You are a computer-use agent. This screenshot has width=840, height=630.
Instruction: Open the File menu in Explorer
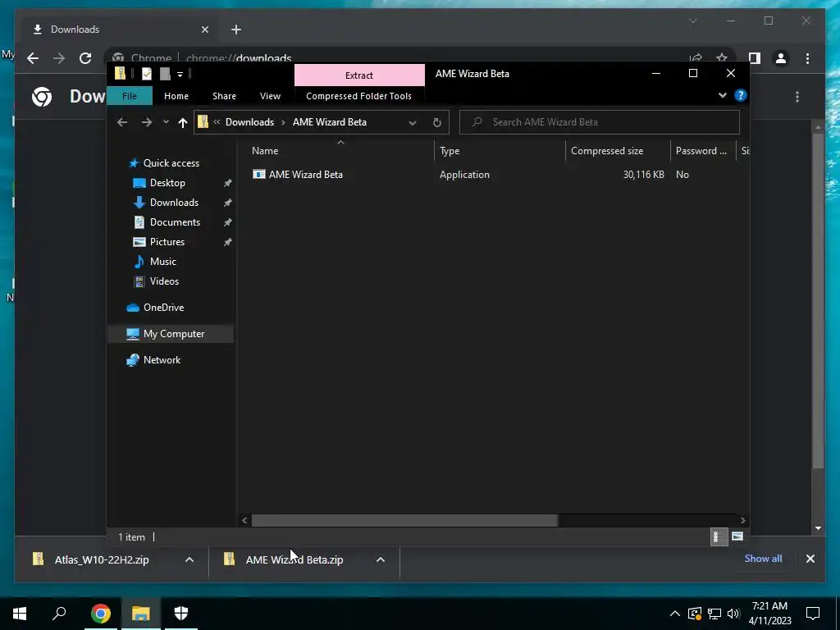pos(130,96)
